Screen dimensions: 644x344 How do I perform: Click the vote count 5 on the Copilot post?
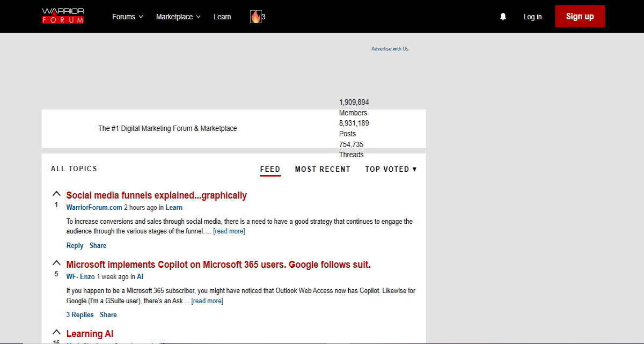56,274
